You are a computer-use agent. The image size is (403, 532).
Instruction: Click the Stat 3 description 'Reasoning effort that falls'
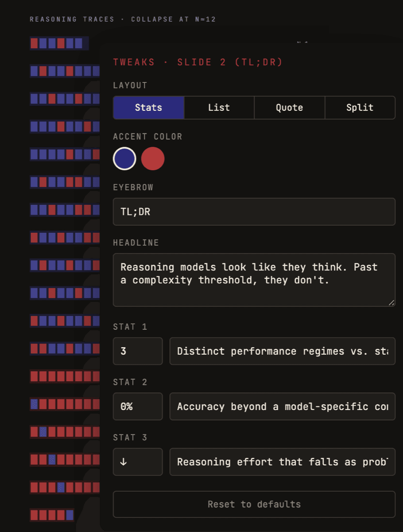(283, 462)
